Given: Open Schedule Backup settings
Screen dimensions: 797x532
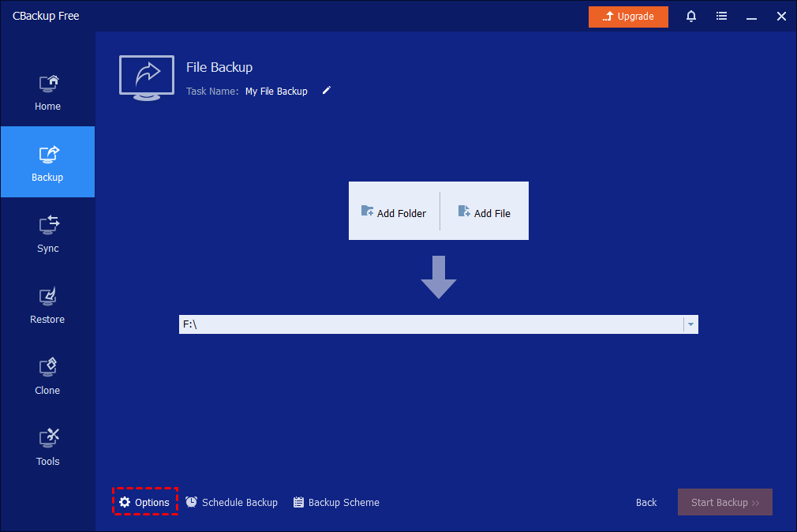Looking at the screenshot, I should (x=232, y=502).
